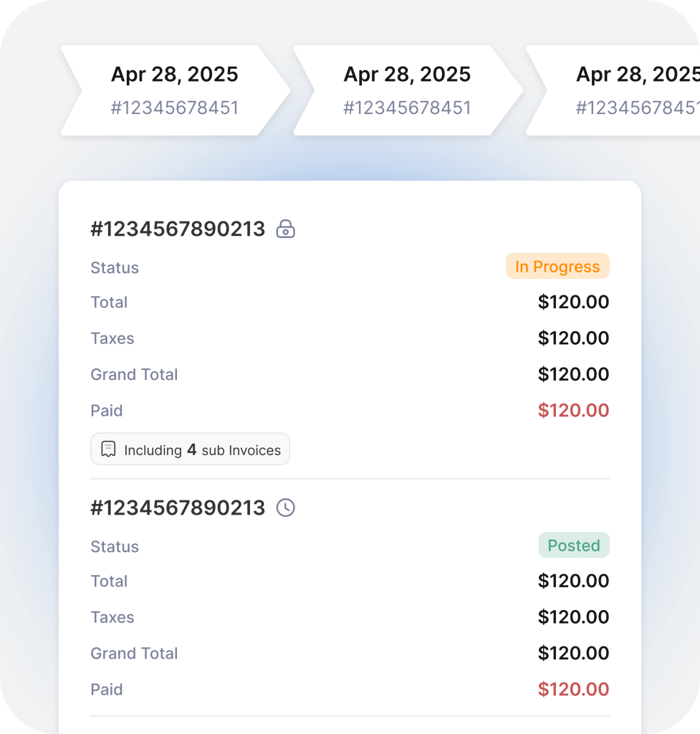Click the green Posted status badge
Screen dimensions: 700x734
click(x=574, y=545)
